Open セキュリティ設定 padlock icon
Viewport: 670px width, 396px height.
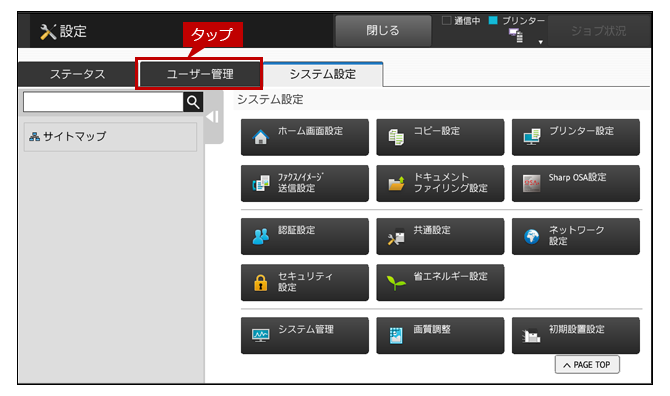[261, 283]
